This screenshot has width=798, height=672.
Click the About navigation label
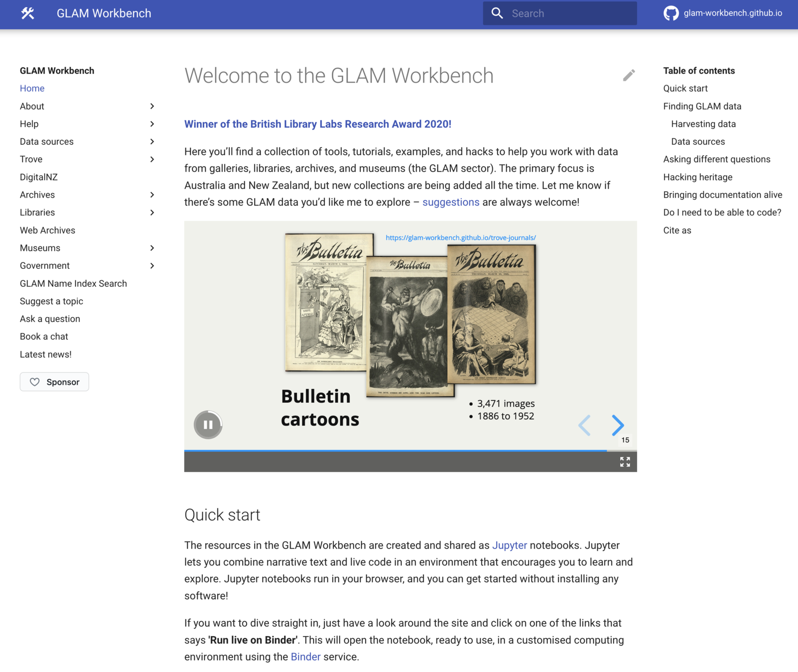(32, 106)
